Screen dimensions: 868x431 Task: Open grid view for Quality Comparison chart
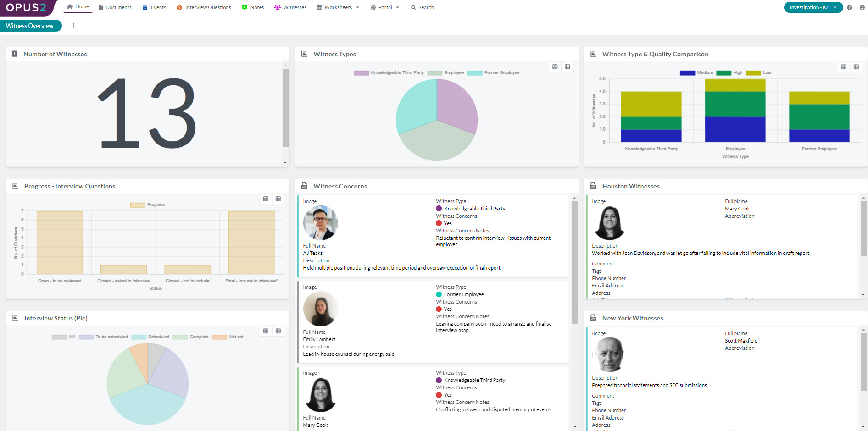(x=844, y=67)
